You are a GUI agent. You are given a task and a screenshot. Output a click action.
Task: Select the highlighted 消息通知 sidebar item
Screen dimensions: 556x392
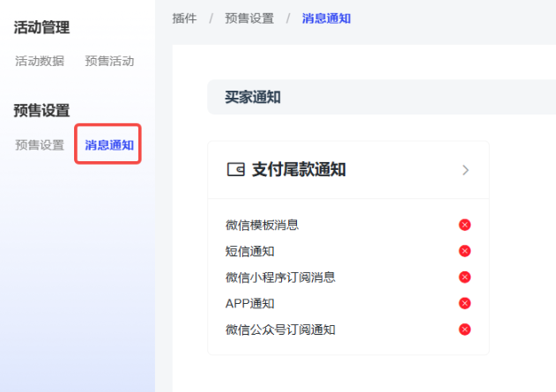click(109, 145)
